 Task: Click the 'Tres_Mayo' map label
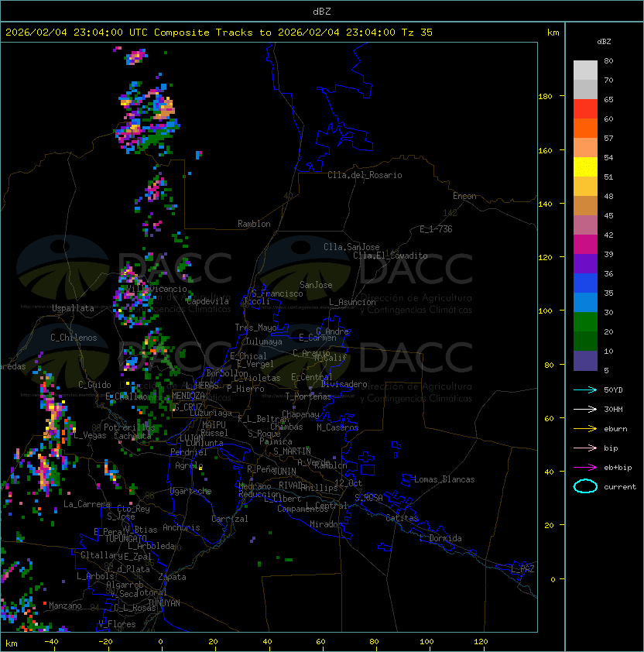(255, 328)
